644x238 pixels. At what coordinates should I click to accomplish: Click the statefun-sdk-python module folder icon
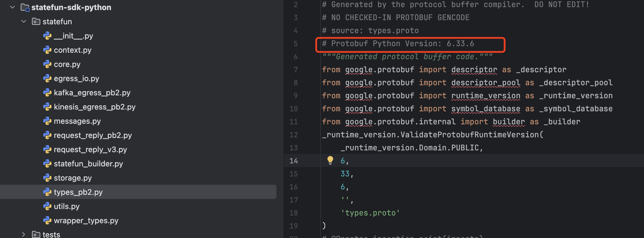click(x=25, y=7)
